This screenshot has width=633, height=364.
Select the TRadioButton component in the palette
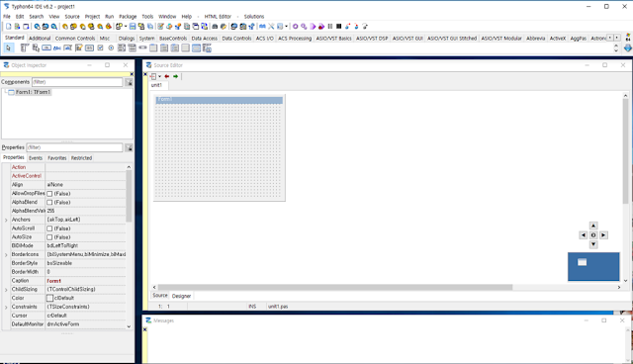point(111,48)
